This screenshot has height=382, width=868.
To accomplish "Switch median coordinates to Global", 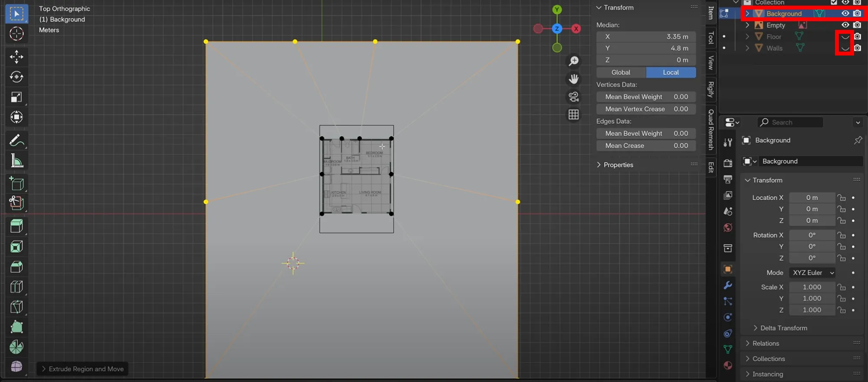I will click(x=621, y=72).
